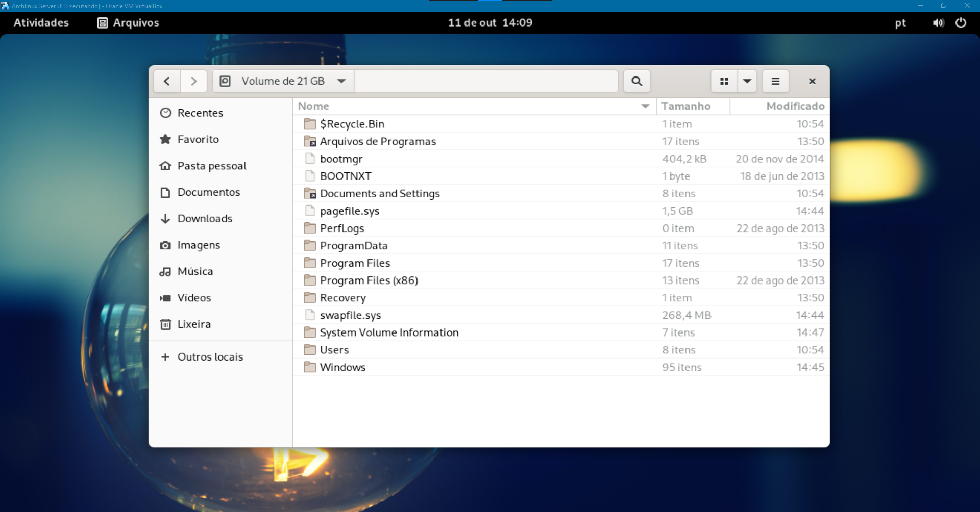
Task: Open Outros locais in sidebar
Action: coord(210,357)
